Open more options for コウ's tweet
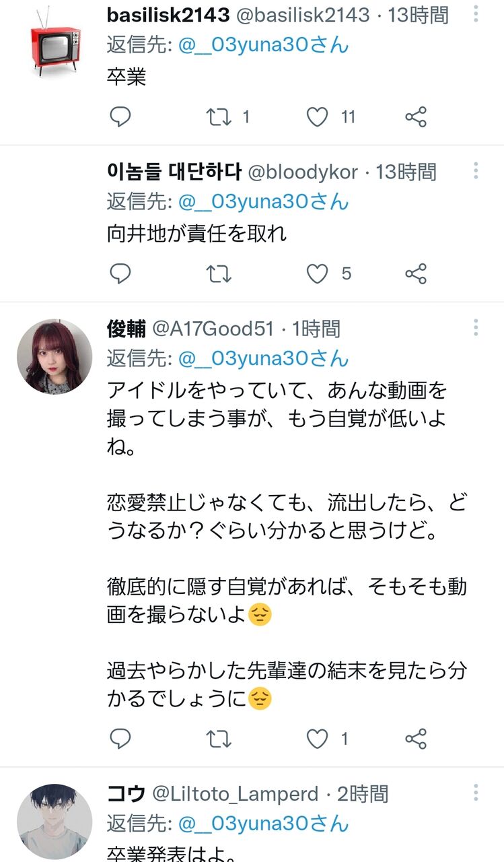Image resolution: width=504 pixels, height=862 pixels. point(476,793)
